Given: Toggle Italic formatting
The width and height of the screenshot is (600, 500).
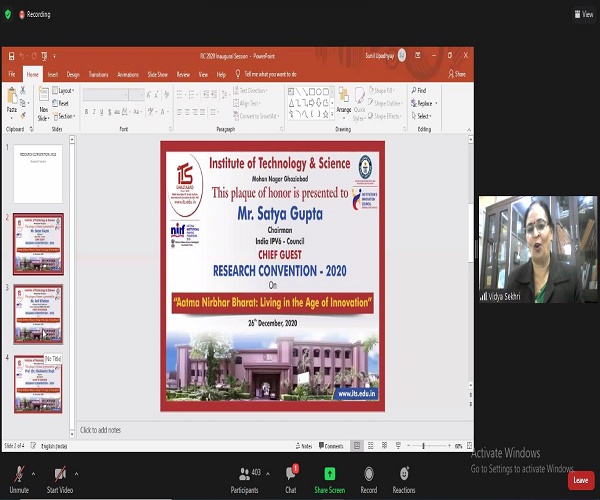Looking at the screenshot, I should click(x=94, y=112).
